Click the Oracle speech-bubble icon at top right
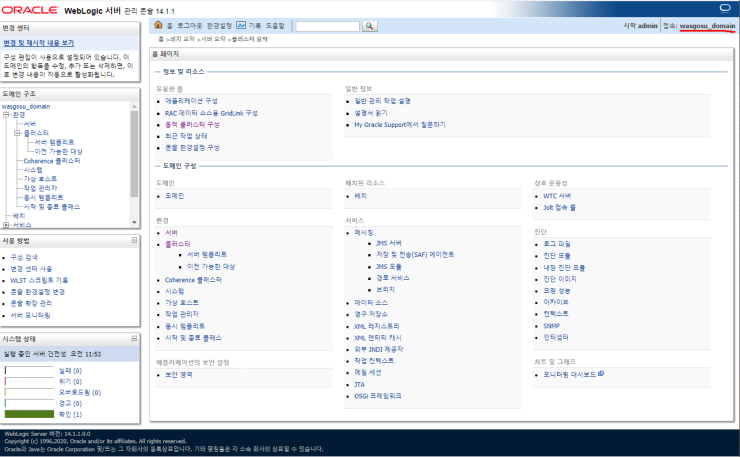Image resolution: width=740 pixels, height=457 pixels. (725, 8)
